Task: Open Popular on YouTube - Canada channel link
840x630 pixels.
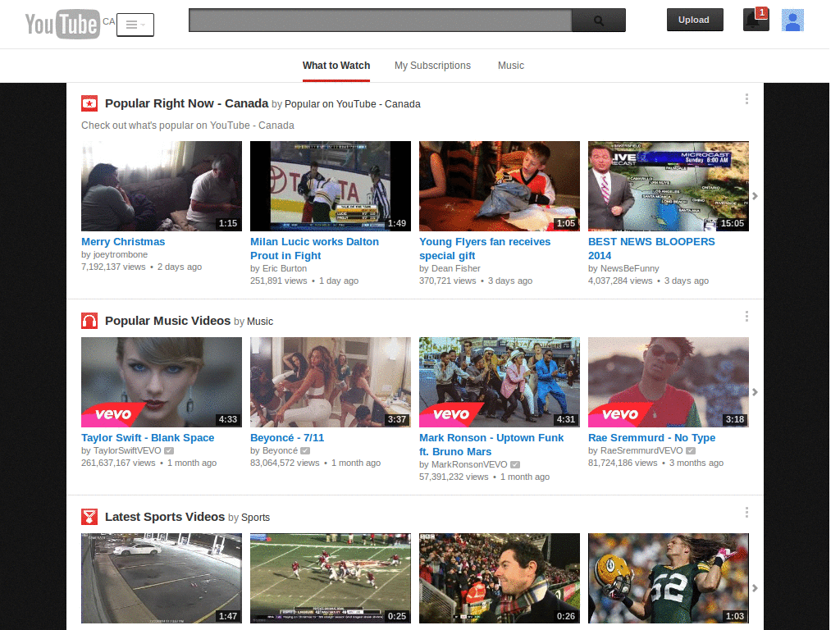Action: (x=352, y=104)
